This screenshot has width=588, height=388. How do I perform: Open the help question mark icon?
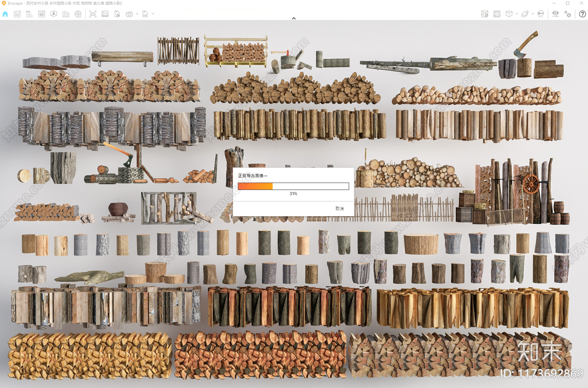(x=582, y=14)
